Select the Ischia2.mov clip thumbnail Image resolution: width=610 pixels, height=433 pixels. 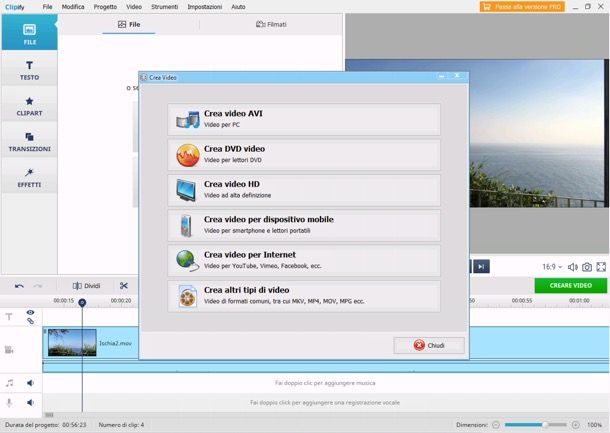pyautogui.click(x=72, y=342)
